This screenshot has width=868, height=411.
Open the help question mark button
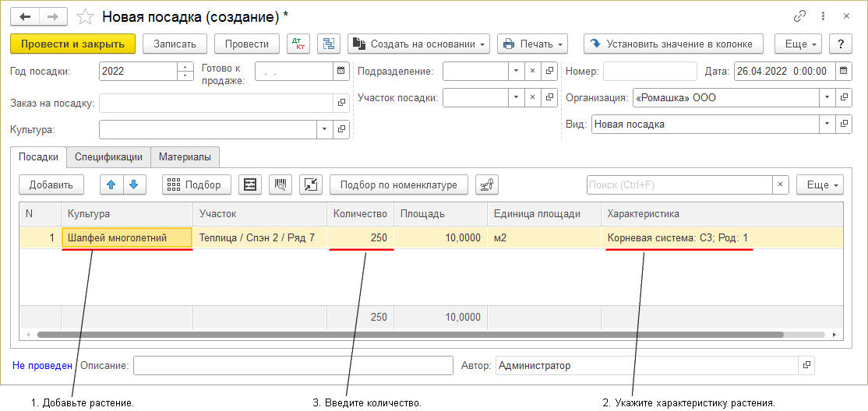tap(840, 44)
